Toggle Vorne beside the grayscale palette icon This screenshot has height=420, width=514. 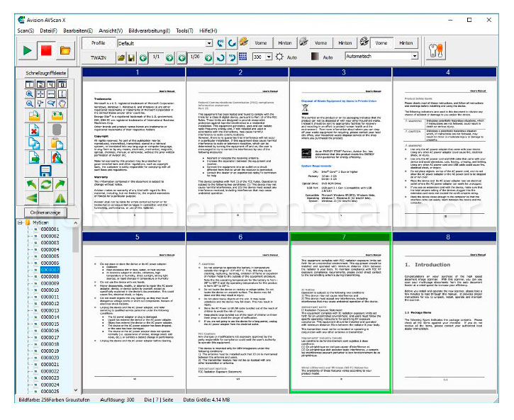(x=320, y=43)
